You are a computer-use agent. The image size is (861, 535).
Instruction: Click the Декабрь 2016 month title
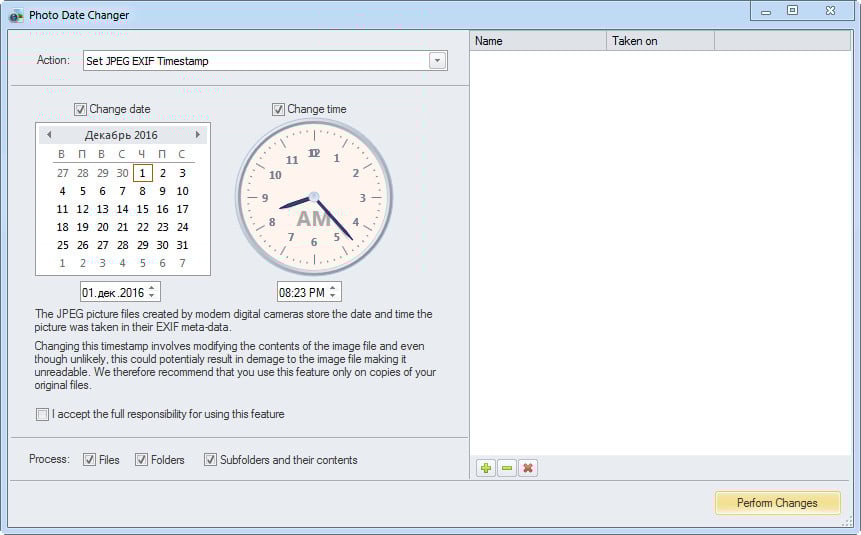(121, 135)
